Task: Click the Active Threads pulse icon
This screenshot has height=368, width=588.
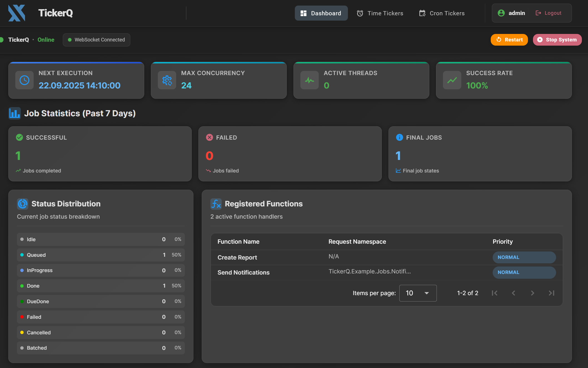Action: click(309, 80)
